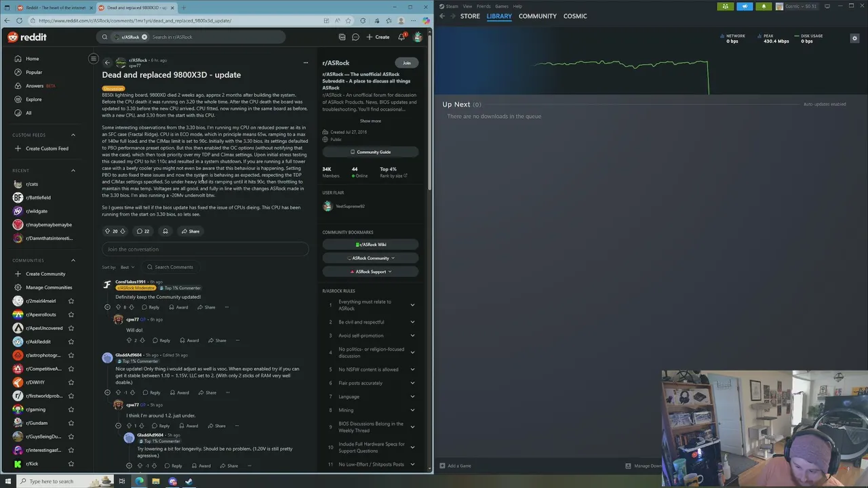Image resolution: width=868 pixels, height=488 pixels.
Task: Show more of r/ASRock description
Action: [x=370, y=121]
